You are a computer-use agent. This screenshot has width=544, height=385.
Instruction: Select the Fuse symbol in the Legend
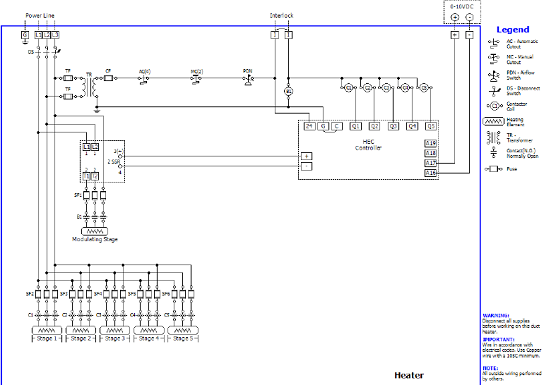494,169
